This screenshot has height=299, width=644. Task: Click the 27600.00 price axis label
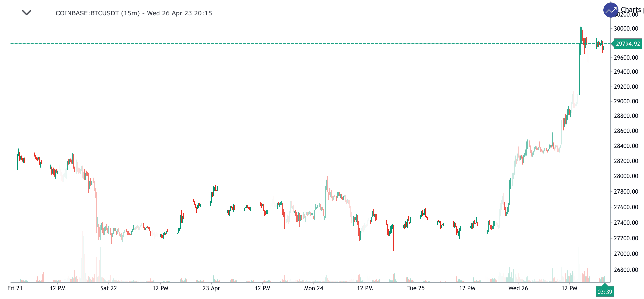click(x=626, y=207)
